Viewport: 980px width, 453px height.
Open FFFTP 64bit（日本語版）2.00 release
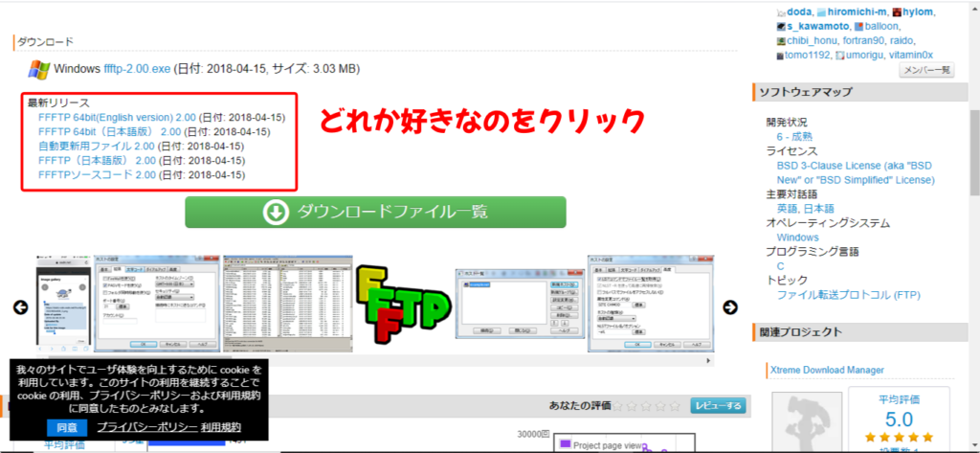[109, 131]
